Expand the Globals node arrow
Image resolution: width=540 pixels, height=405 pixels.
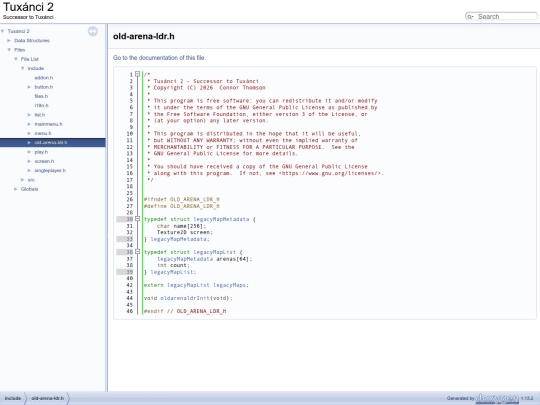[16, 189]
